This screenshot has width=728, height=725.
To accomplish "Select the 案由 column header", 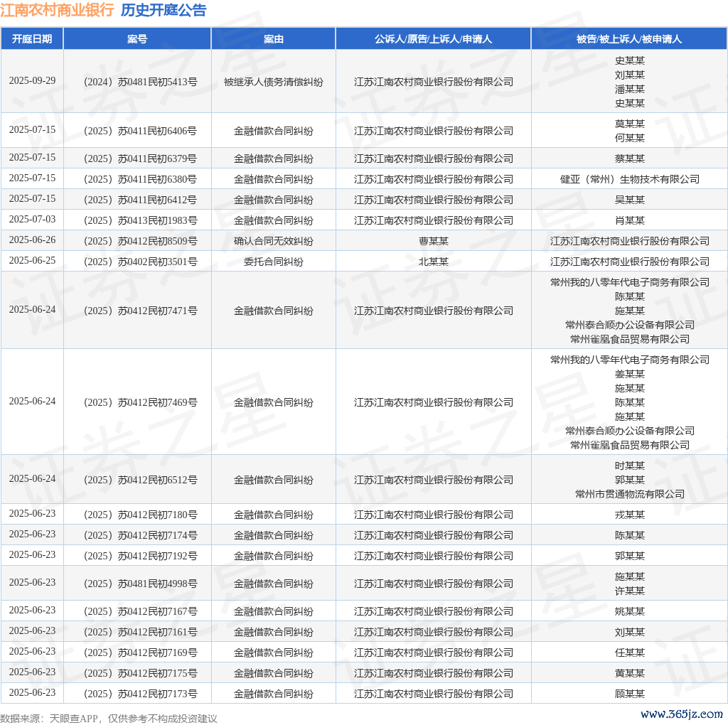I will click(274, 39).
